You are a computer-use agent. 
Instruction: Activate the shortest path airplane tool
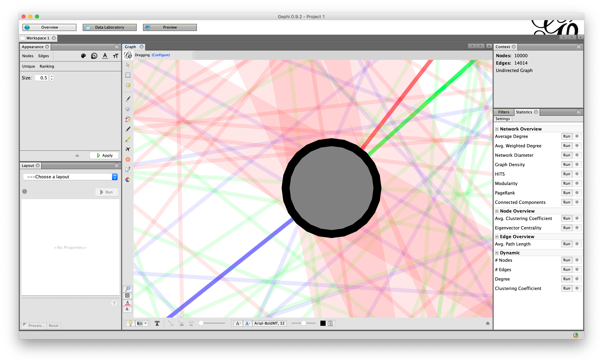[128, 149]
